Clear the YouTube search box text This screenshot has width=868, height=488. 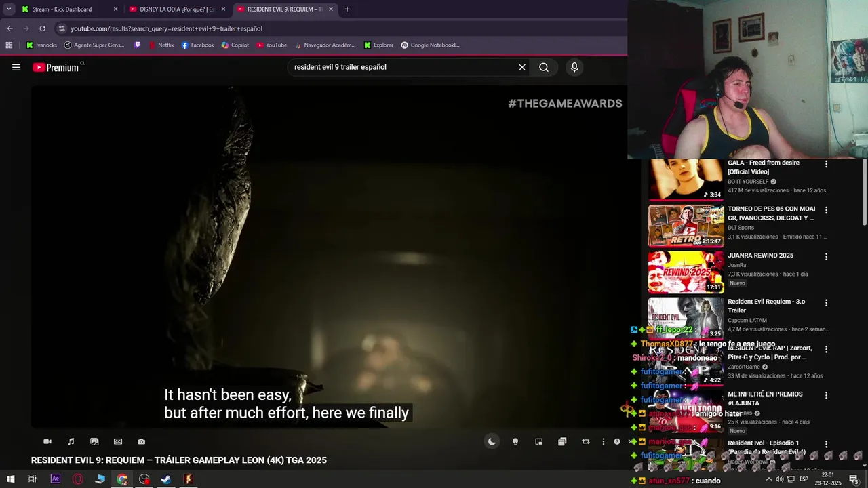click(x=522, y=67)
